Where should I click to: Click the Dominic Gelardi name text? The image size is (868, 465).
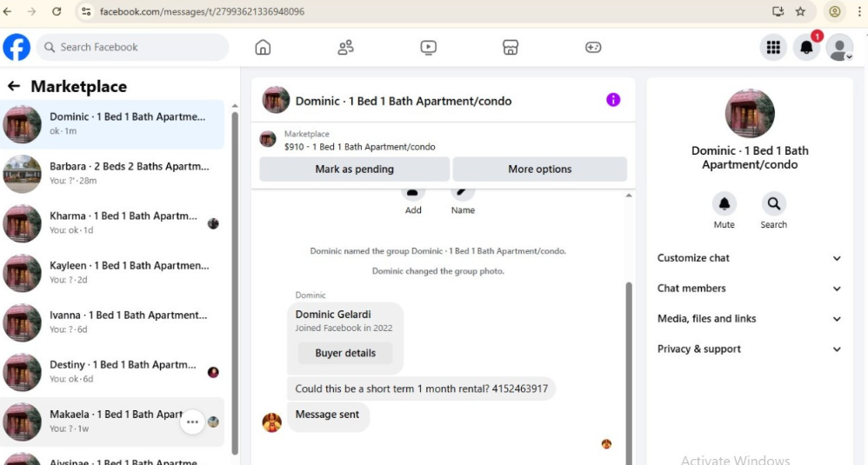tap(333, 315)
